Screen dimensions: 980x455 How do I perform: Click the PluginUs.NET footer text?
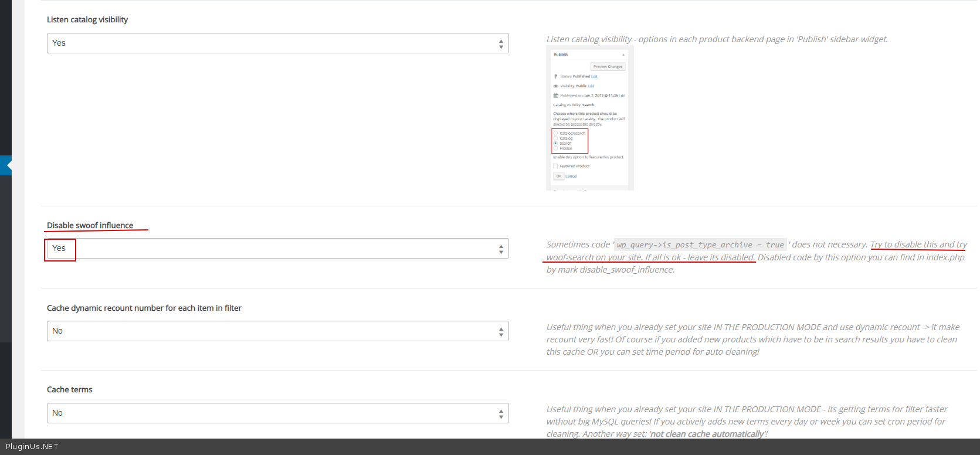coord(32,447)
